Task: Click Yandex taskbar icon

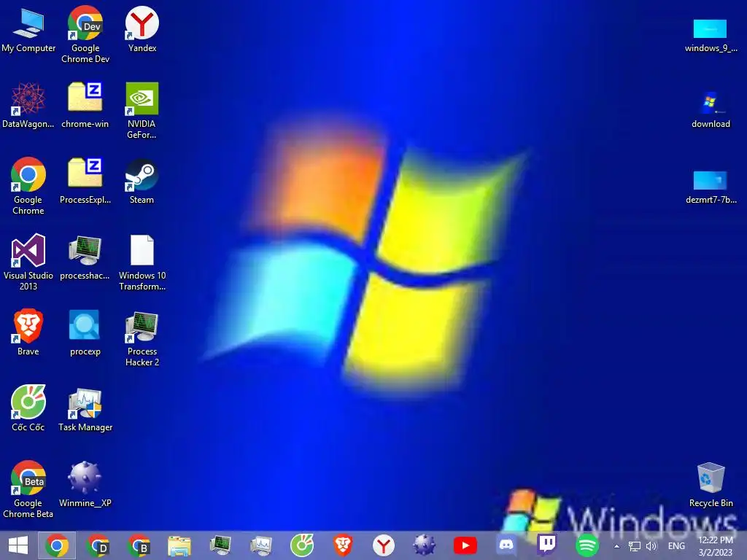Action: [384, 545]
